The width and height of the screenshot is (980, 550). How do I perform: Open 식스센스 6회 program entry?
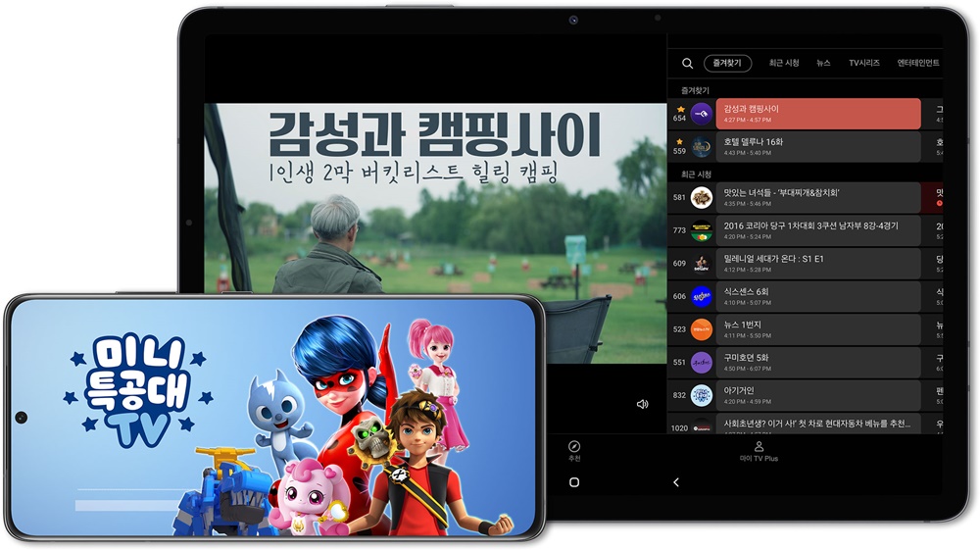click(818, 296)
